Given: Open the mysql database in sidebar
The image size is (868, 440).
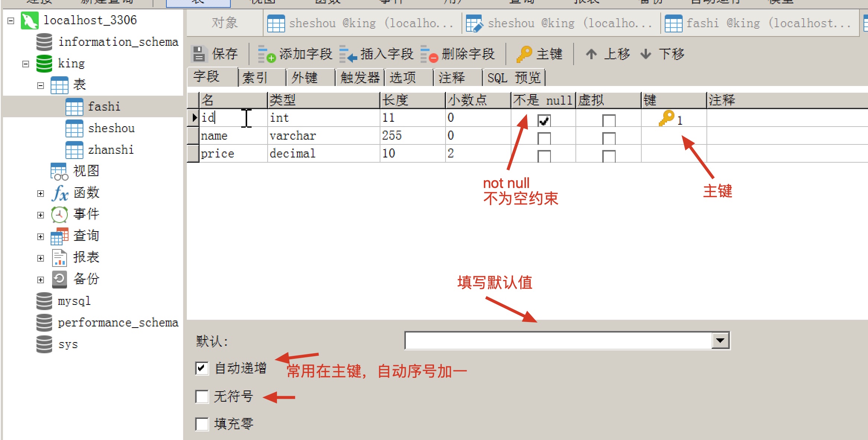Looking at the screenshot, I should 74,301.
